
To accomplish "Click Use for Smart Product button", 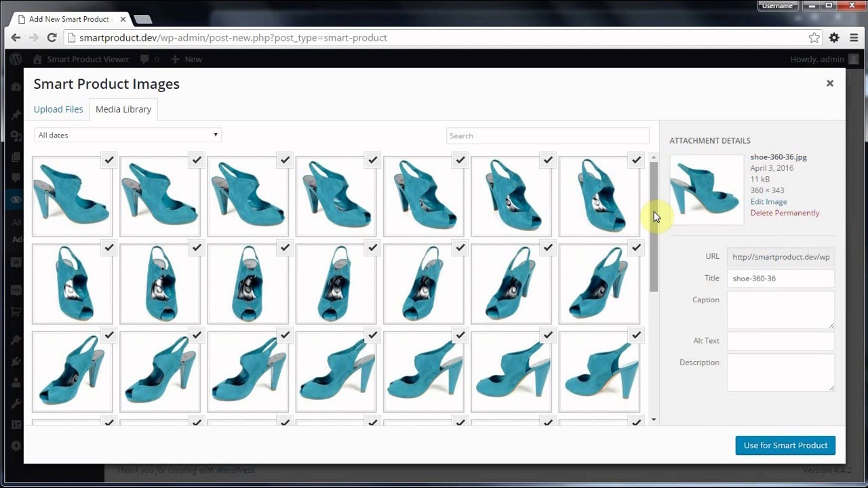I will (x=785, y=445).
